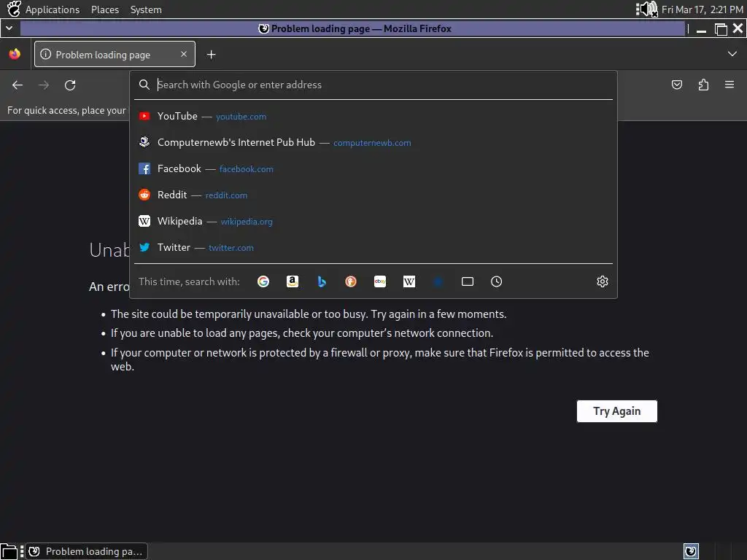Open the Firefox hamburger menu
Image resolution: width=747 pixels, height=560 pixels.
coord(729,85)
